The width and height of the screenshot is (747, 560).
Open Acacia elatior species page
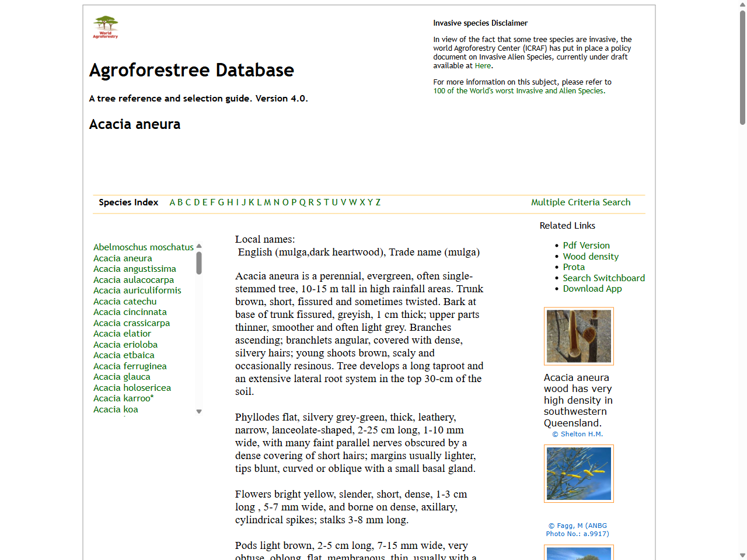pos(122,334)
